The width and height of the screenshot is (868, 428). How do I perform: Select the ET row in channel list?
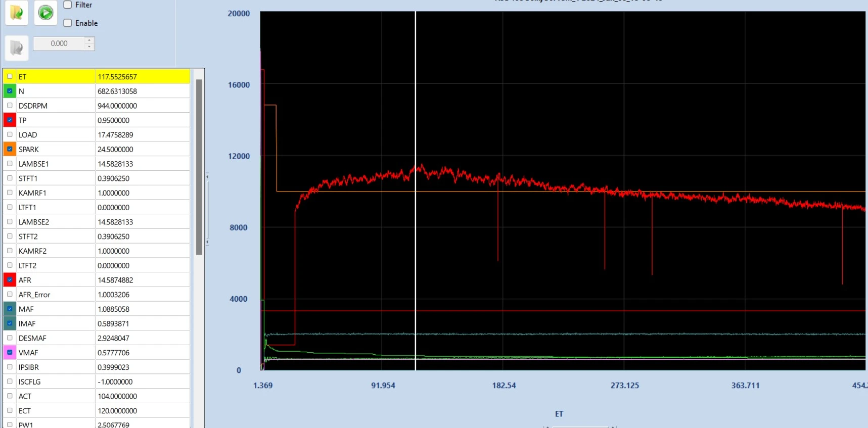pos(96,76)
